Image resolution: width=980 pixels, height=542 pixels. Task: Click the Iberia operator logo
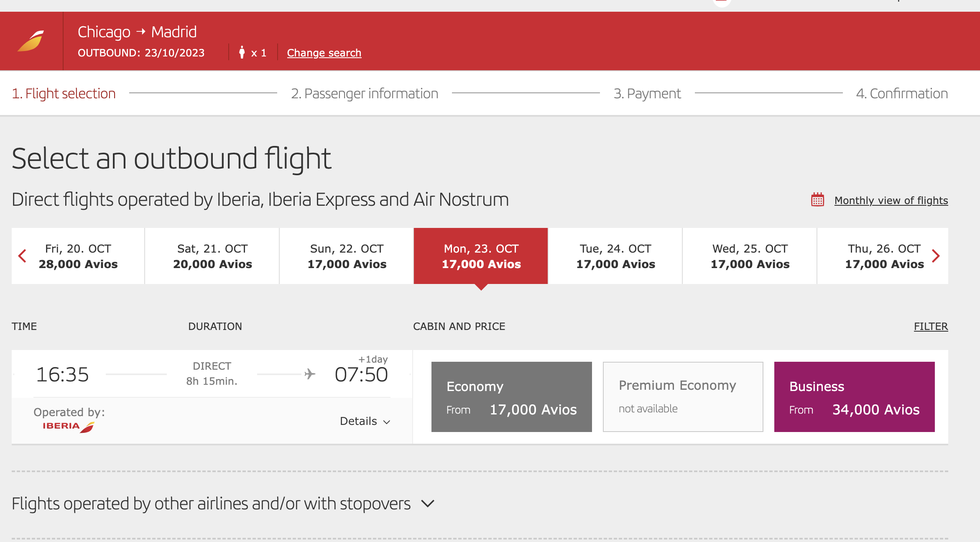tap(69, 427)
